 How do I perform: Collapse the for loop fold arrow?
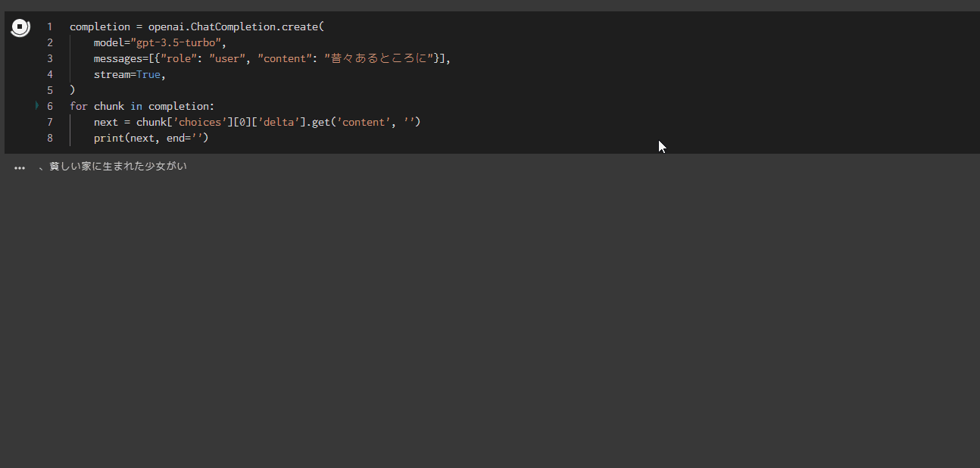tap(37, 106)
